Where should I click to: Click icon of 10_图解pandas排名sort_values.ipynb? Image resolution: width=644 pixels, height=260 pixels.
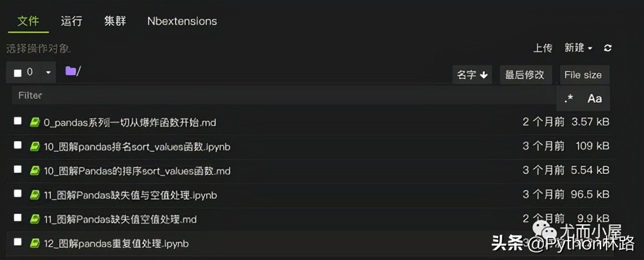35,146
